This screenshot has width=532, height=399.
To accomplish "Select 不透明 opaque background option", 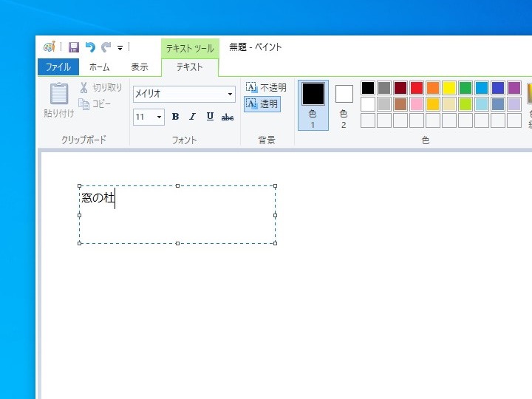I will click(266, 87).
